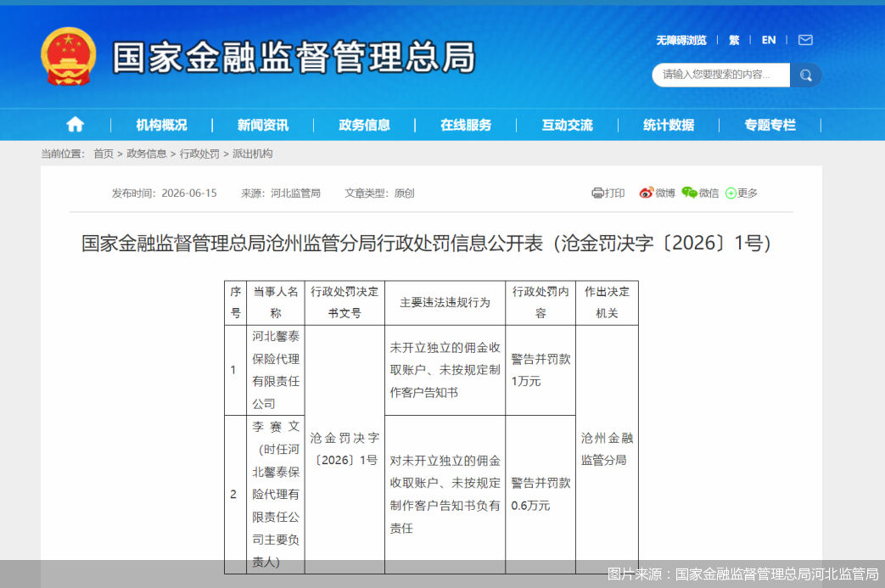Go to 派出机构 breadcrumb

point(252,154)
